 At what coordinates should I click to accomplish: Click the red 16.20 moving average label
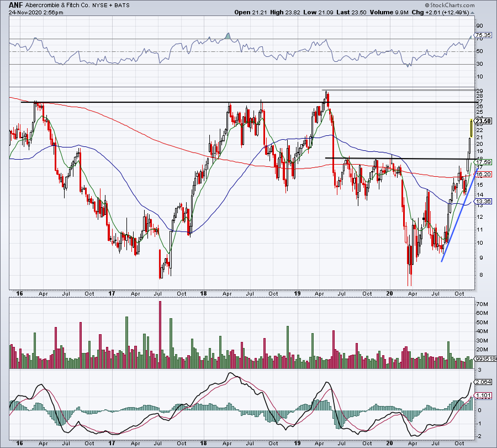click(x=483, y=174)
